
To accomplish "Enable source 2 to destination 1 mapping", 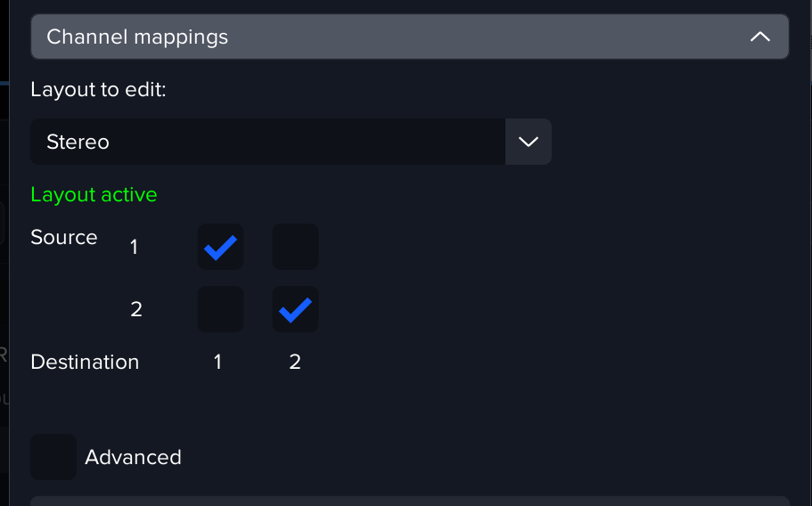I will 220,309.
